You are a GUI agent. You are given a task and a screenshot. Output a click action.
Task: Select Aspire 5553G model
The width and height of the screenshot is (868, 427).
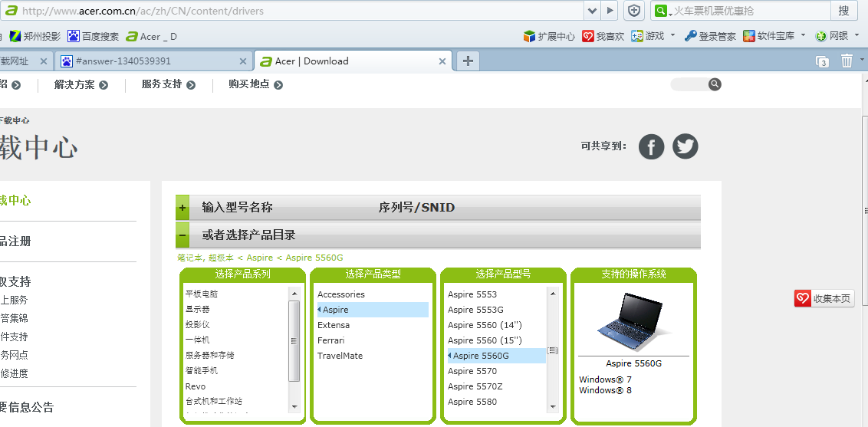coord(475,310)
